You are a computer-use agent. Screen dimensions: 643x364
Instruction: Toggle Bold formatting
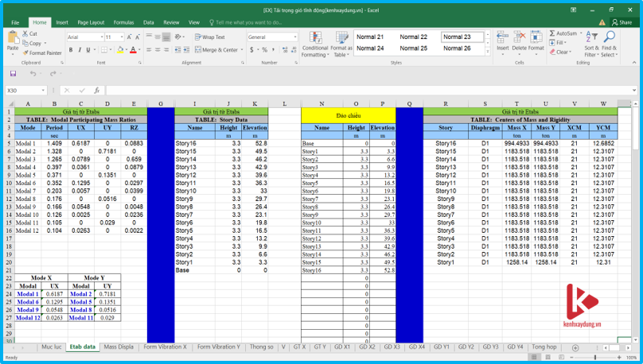(x=70, y=49)
